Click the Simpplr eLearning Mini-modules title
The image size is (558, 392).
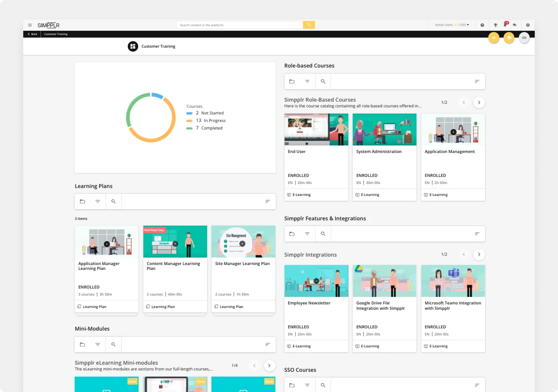tap(116, 363)
